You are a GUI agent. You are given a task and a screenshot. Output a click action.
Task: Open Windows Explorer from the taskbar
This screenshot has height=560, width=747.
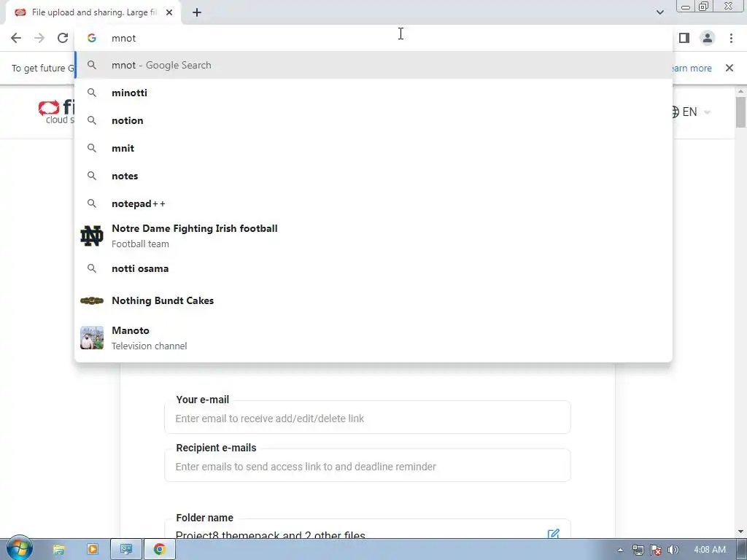tap(58, 550)
